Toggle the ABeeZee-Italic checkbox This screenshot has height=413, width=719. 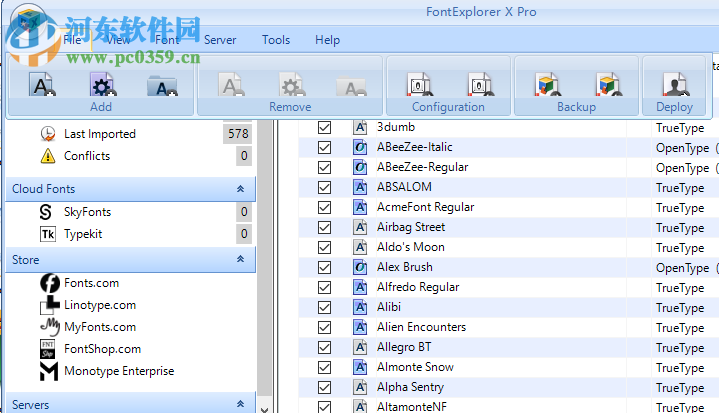324,147
